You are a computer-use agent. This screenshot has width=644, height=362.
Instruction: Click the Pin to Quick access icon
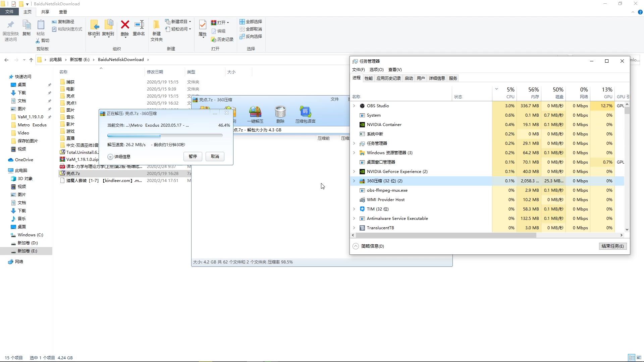point(11,25)
